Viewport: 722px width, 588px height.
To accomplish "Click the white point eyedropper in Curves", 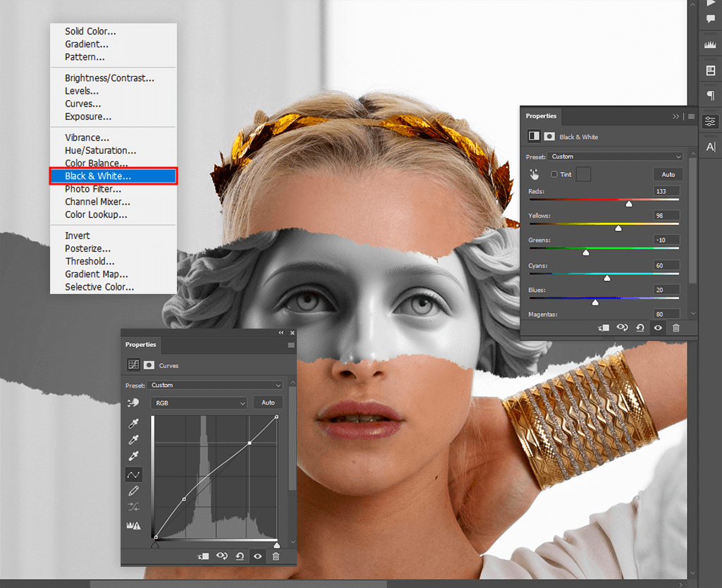I will pos(133,456).
